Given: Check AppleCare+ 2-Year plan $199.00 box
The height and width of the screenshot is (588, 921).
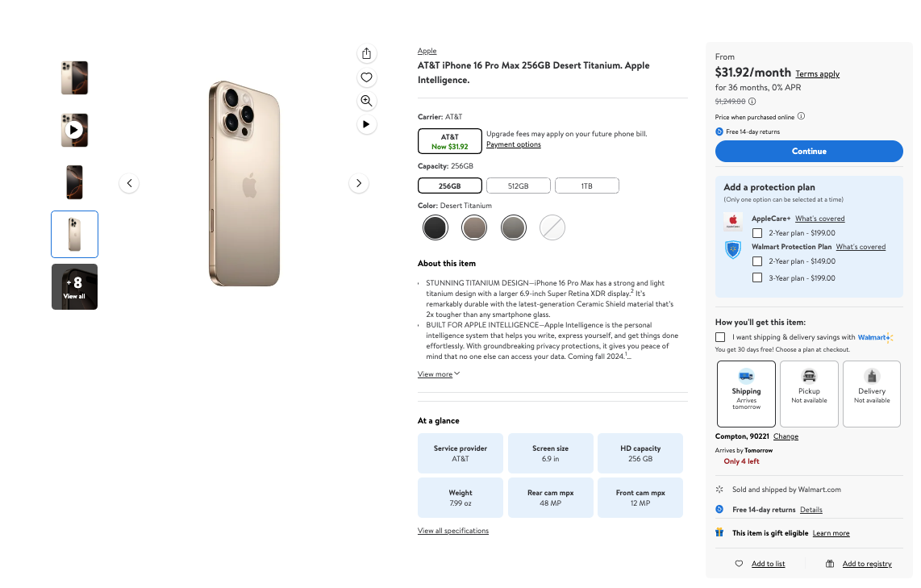Looking at the screenshot, I should point(757,233).
